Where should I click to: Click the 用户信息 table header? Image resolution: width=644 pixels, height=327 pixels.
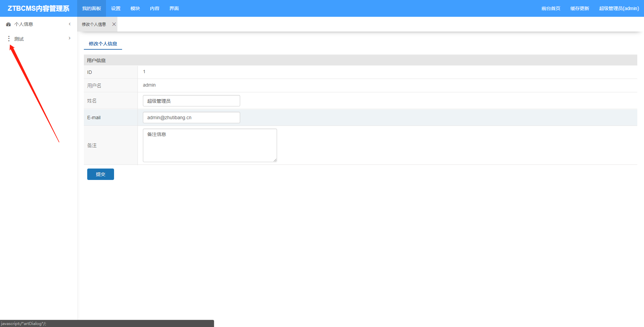[361, 60]
